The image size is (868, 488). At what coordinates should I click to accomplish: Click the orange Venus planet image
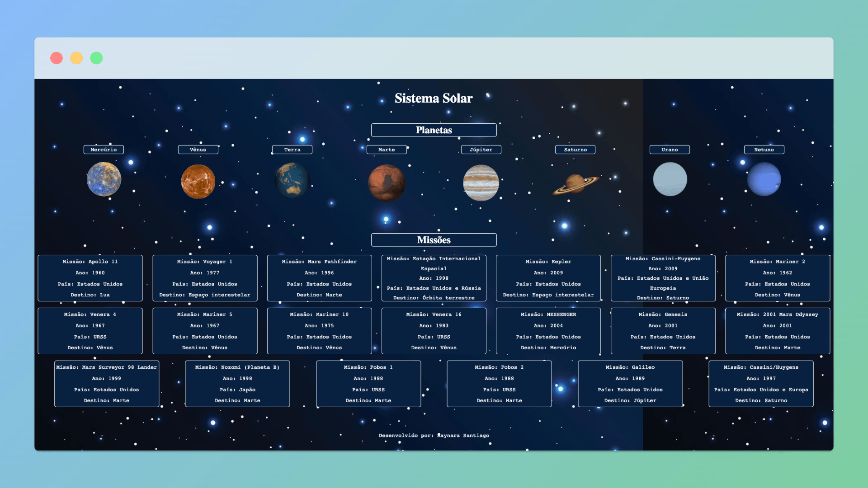click(198, 181)
